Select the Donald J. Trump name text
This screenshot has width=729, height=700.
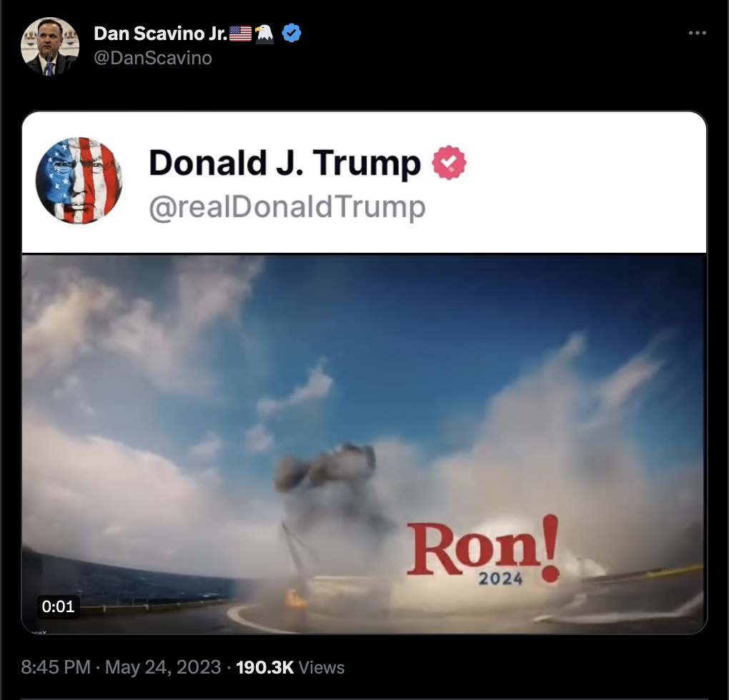[x=284, y=163]
